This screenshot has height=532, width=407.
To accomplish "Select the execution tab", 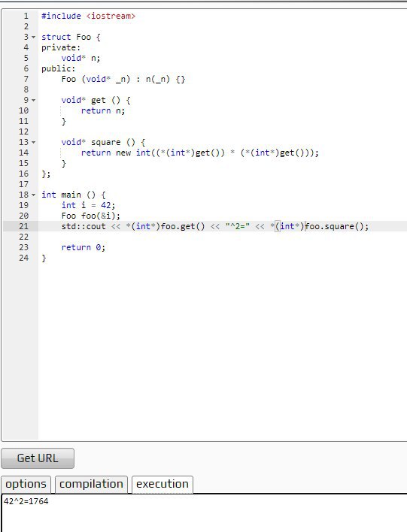I will click(162, 484).
